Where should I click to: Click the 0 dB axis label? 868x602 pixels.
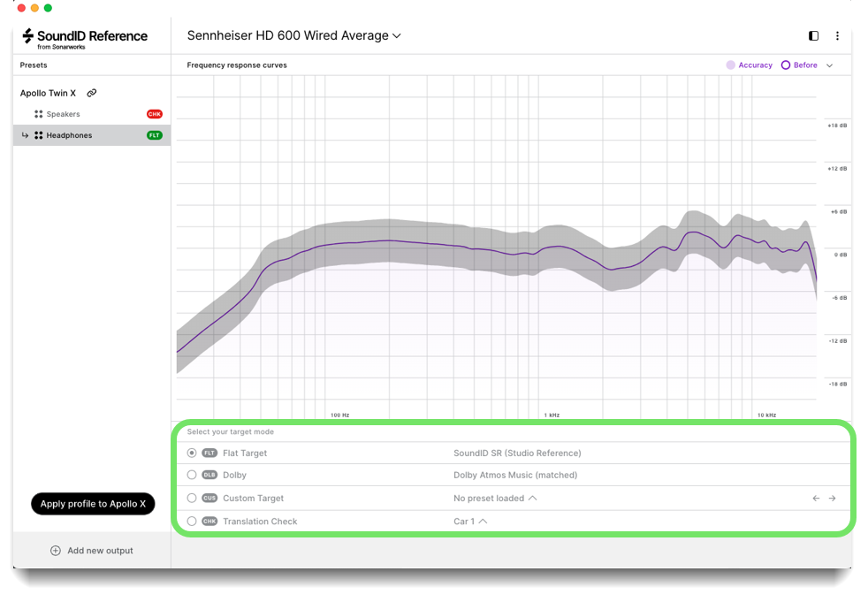click(841, 255)
